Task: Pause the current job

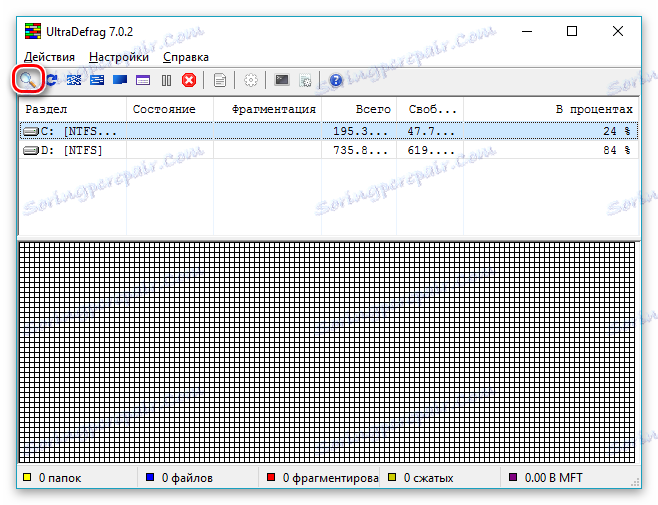Action: (x=166, y=80)
